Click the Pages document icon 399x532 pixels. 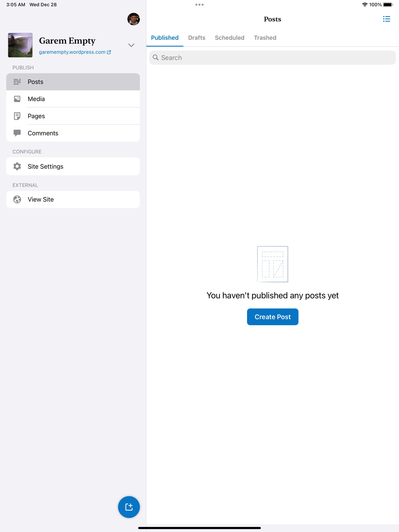pyautogui.click(x=17, y=116)
